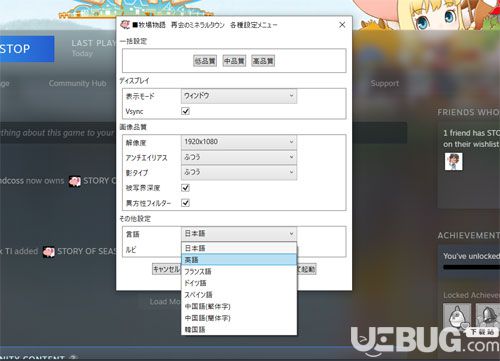
Task: Toggle the 異方性フィルター anisotropic filter checkbox
Action: pyautogui.click(x=185, y=203)
